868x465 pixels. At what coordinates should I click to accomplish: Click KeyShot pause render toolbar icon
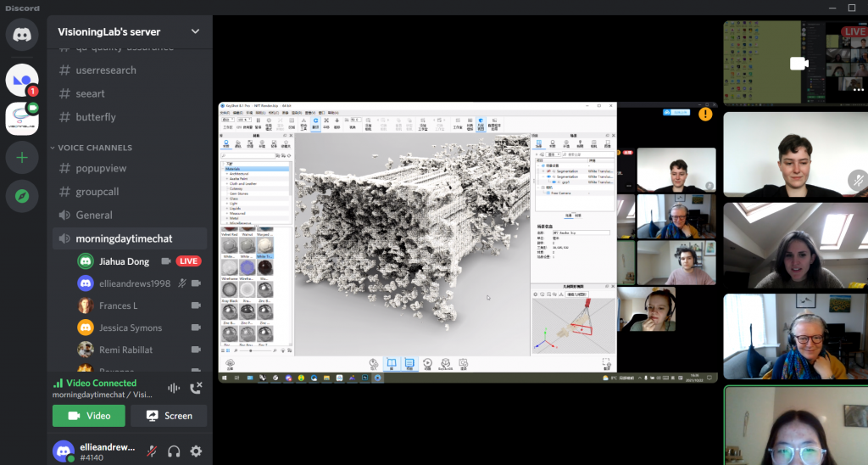[x=258, y=122]
